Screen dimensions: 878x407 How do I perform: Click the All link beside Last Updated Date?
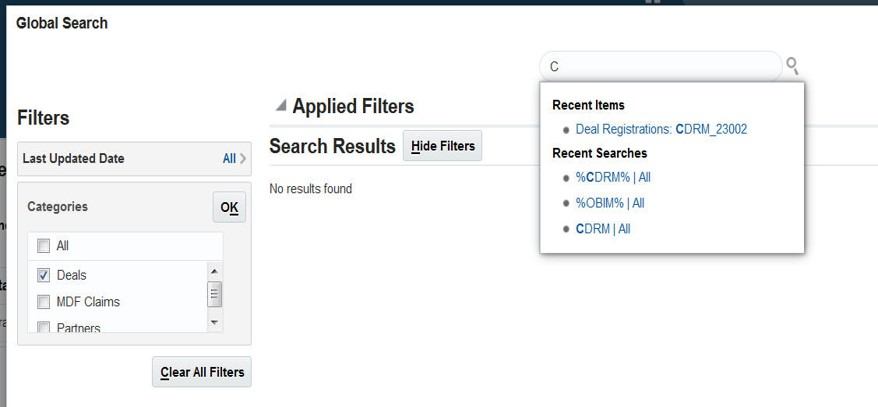tap(229, 158)
